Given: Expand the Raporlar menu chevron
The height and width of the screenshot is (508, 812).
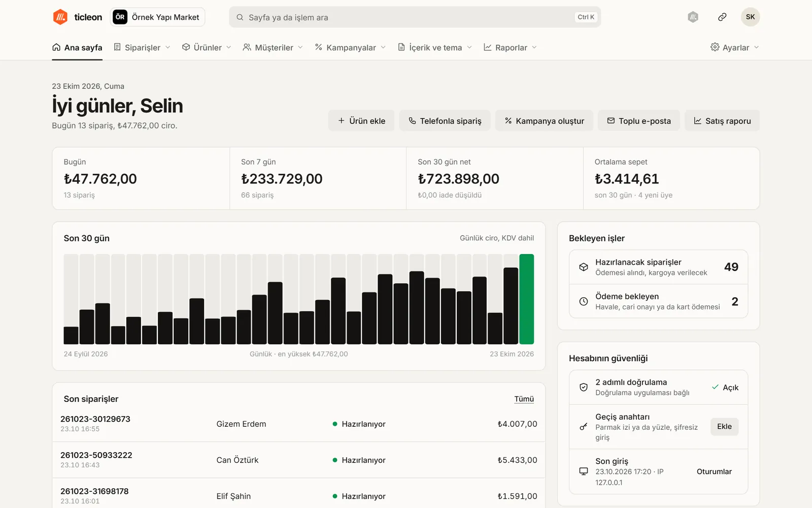Looking at the screenshot, I should [x=534, y=47].
